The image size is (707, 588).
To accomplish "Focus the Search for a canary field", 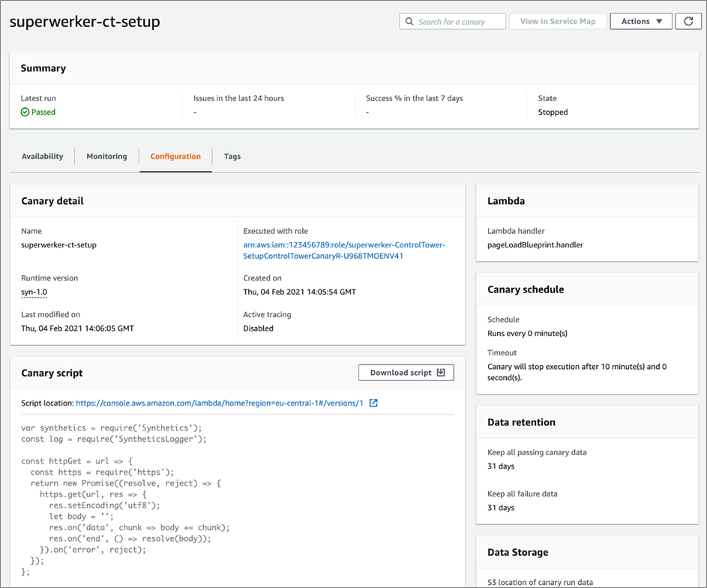I will (452, 21).
